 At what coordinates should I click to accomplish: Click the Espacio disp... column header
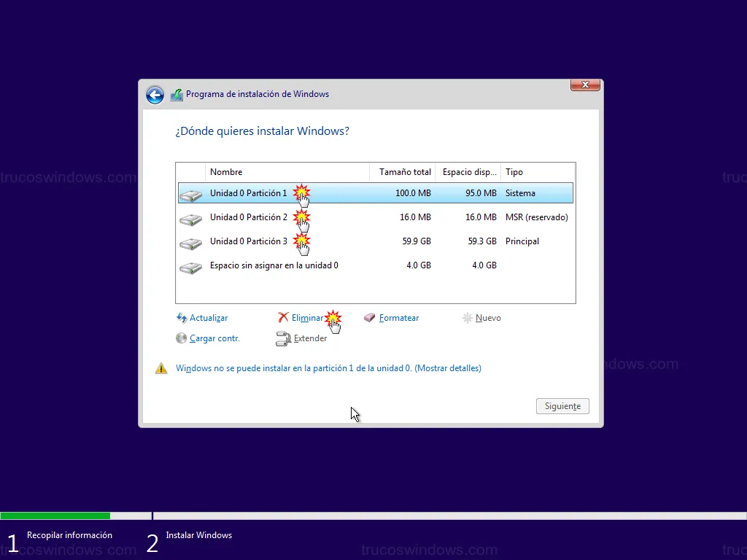(x=469, y=172)
